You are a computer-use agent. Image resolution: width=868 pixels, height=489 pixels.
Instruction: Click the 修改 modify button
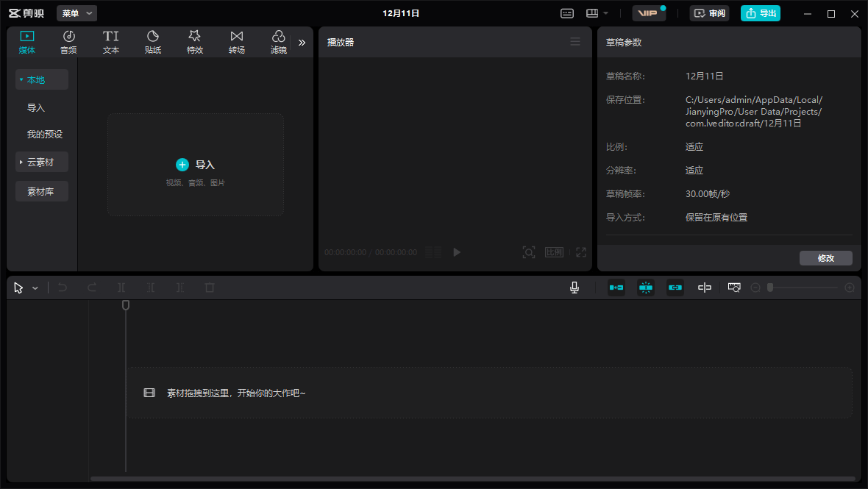[826, 258]
